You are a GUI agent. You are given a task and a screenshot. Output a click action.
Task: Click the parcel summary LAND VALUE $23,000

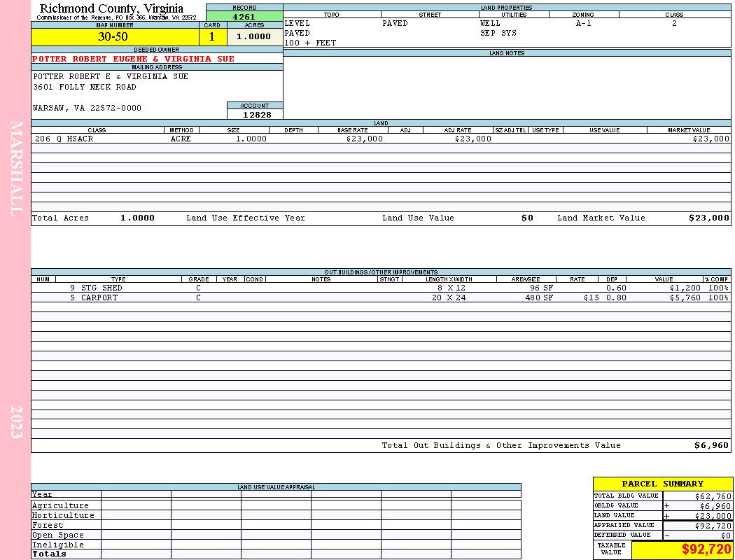[713, 515]
